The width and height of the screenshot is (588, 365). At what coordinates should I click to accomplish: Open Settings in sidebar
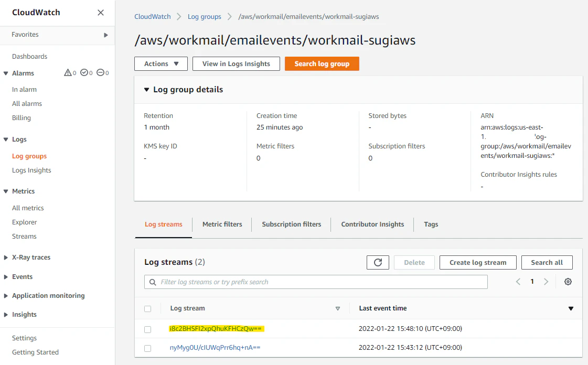(24, 338)
